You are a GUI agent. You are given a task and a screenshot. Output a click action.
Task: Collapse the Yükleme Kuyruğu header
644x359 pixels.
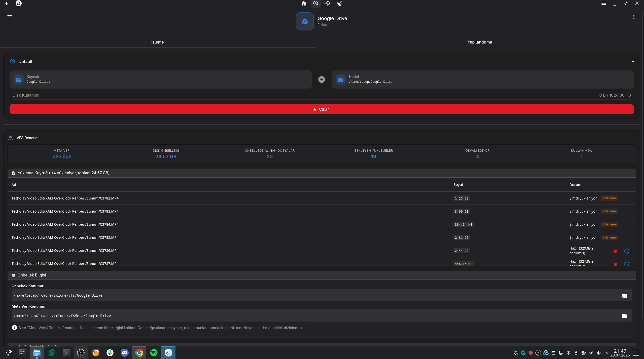322,173
